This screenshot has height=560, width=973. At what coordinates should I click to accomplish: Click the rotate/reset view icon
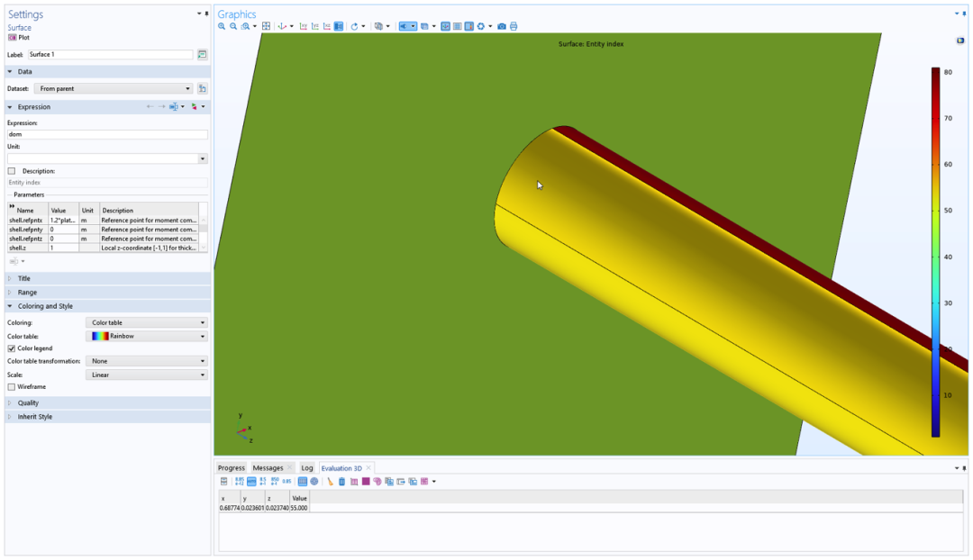[x=354, y=26]
